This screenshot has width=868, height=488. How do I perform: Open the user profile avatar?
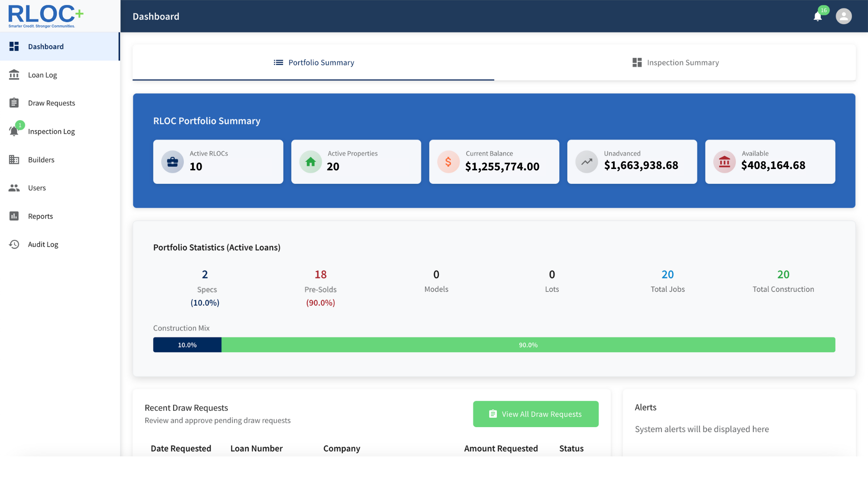click(x=844, y=16)
